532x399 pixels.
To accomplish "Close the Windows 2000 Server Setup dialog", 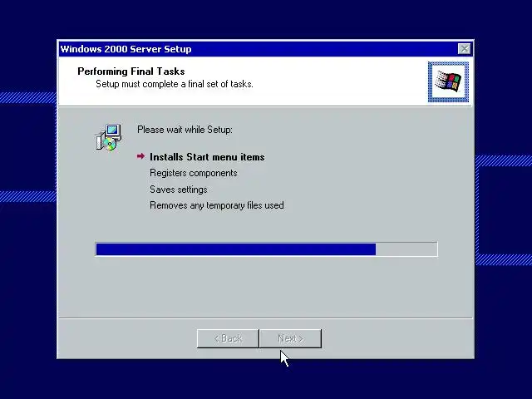I will [464, 49].
